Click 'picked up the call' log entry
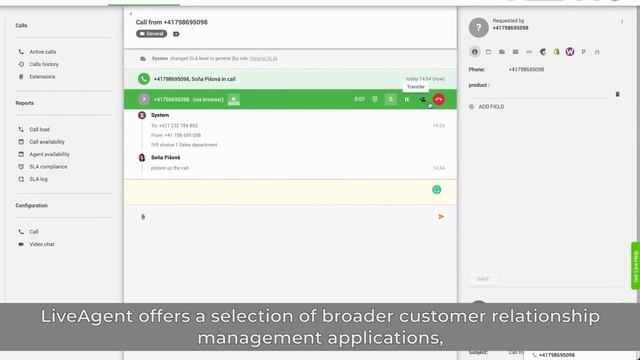Viewport: 640px width, 360px height. coord(170,168)
